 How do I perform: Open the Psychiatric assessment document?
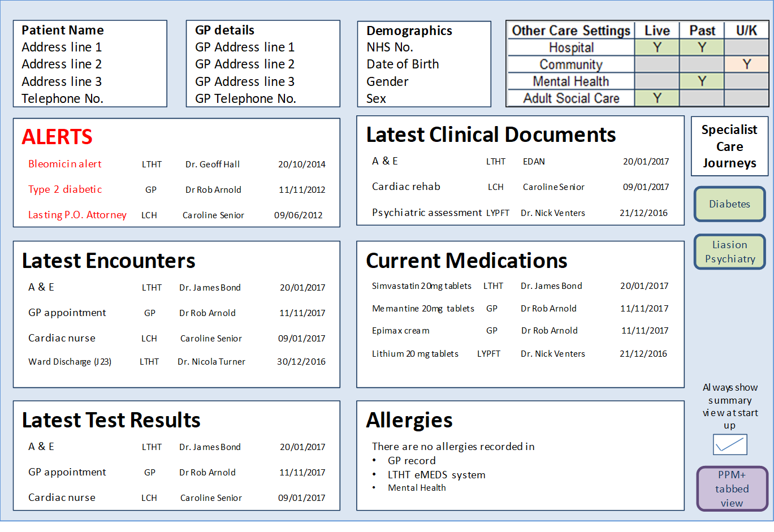(x=427, y=213)
